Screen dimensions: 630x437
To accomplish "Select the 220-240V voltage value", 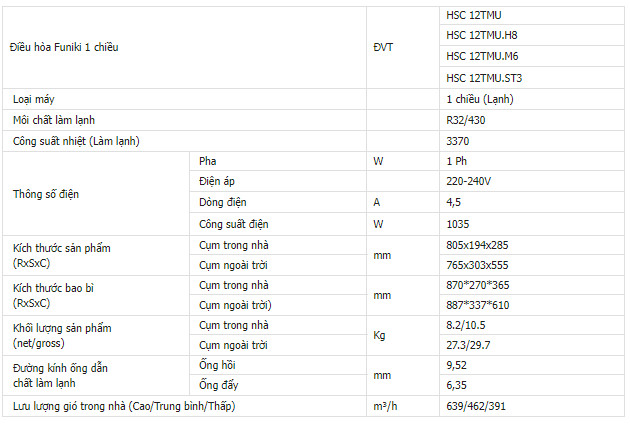I will 468,182.
